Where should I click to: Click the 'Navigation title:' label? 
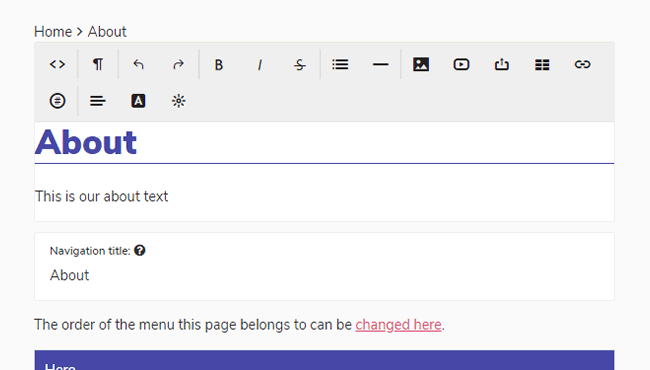[x=90, y=251]
